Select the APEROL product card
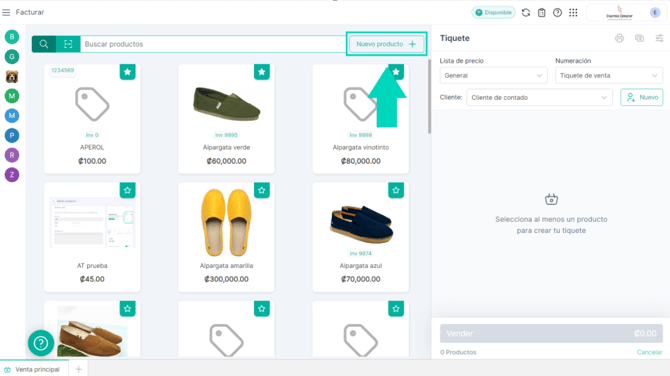 coord(92,119)
